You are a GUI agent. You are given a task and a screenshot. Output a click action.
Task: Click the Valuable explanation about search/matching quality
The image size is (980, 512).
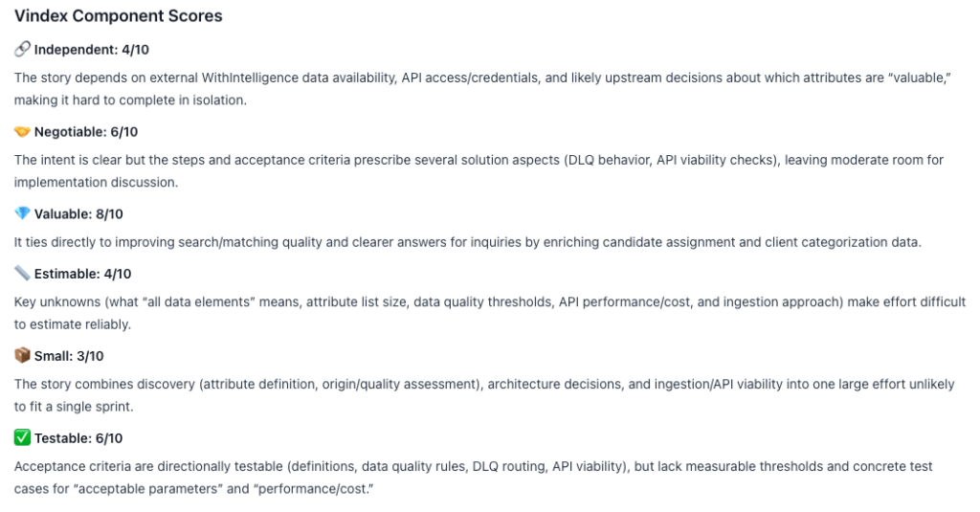pyautogui.click(x=467, y=242)
